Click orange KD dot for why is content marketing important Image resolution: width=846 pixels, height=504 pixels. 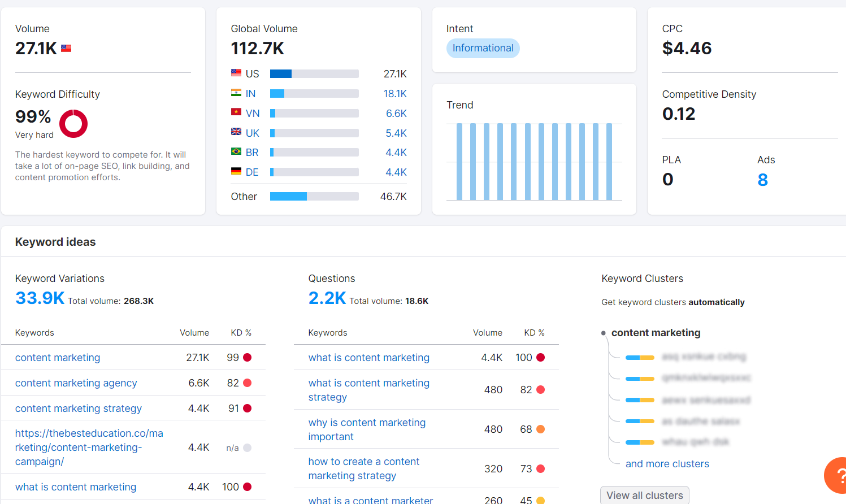pyautogui.click(x=540, y=429)
